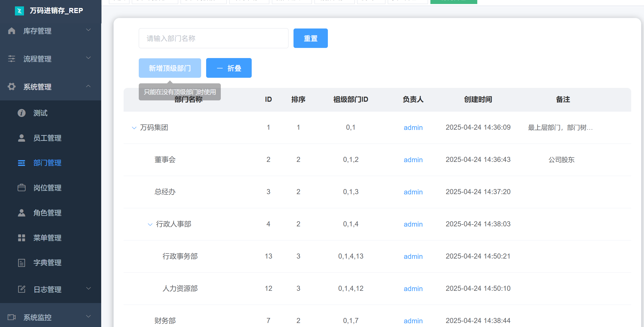Click the 折叠 button
This screenshot has height=327, width=644.
(x=229, y=68)
